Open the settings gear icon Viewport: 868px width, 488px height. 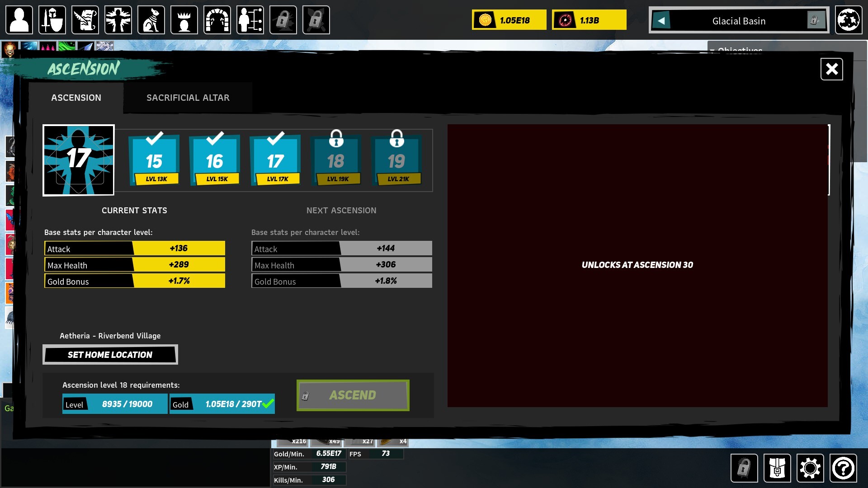(x=810, y=468)
